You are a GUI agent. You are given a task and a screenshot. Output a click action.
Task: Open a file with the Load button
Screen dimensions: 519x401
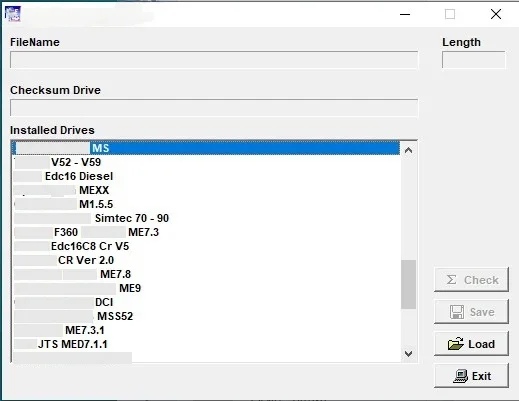471,344
